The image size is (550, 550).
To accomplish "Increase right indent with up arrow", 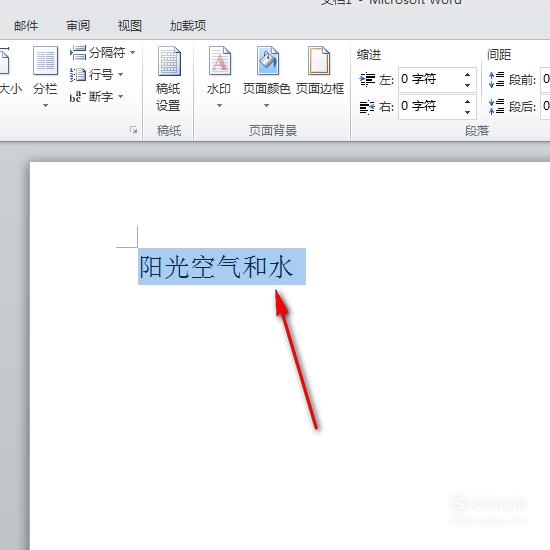I will point(468,102).
